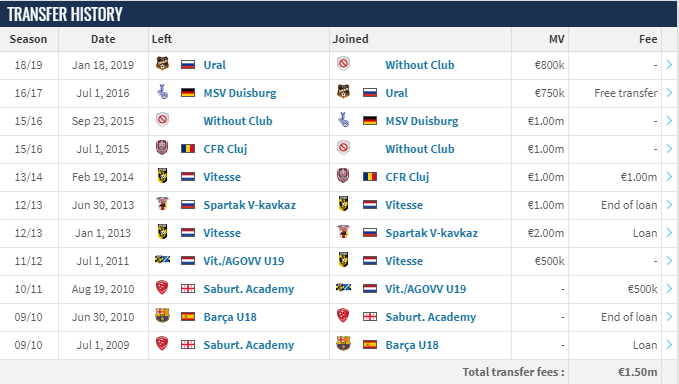Click Romanian flag beside CFR Cluj in the Jul 1, 2015 row
This screenshot has height=384, width=679.
[188, 149]
